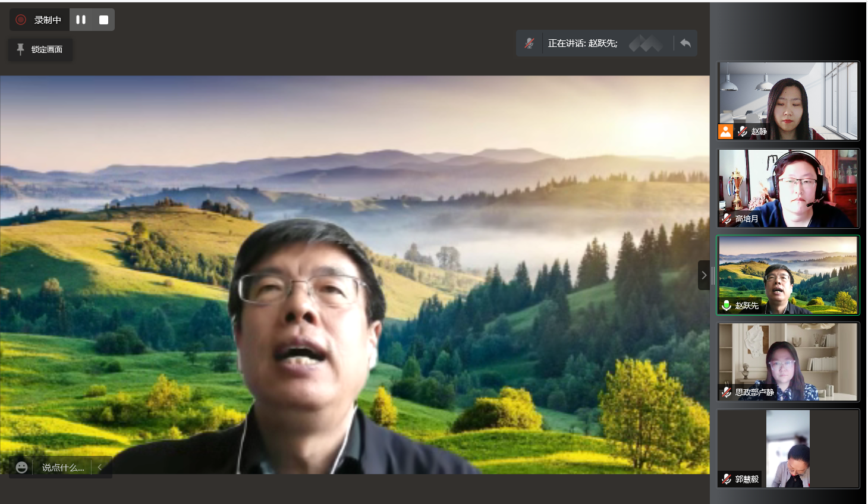Collapse the chat bar with left chevron
The image size is (868, 504).
[x=100, y=467]
